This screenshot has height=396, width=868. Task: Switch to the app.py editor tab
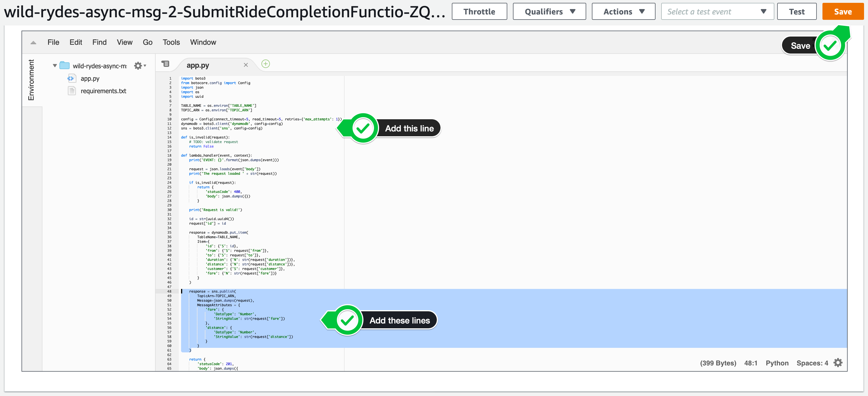pyautogui.click(x=198, y=65)
